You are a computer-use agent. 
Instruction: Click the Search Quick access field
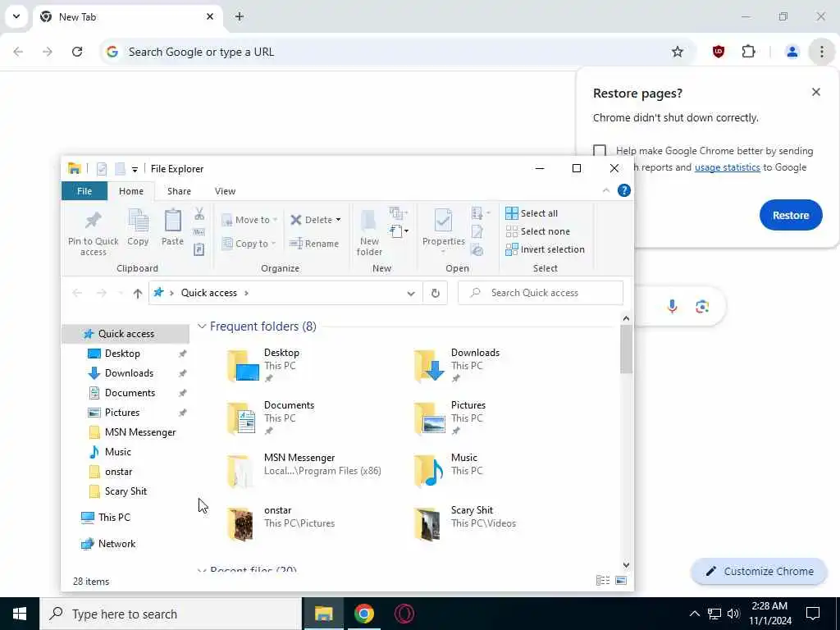[541, 293]
